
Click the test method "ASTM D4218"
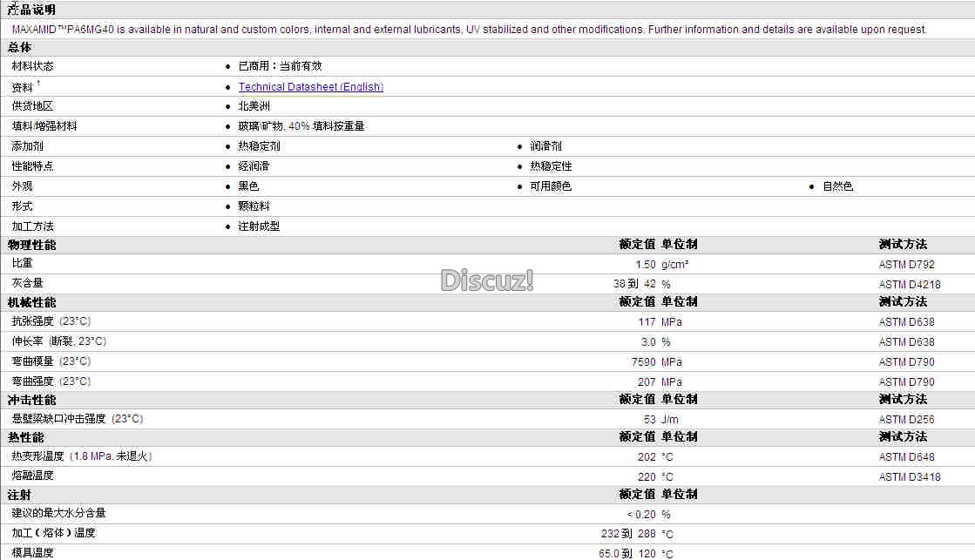point(910,285)
